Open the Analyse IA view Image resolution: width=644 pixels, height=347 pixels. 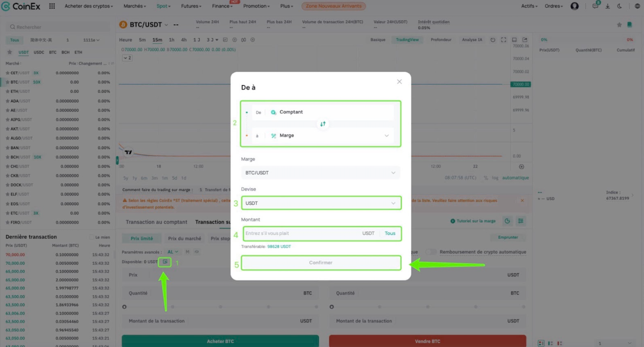coord(472,40)
